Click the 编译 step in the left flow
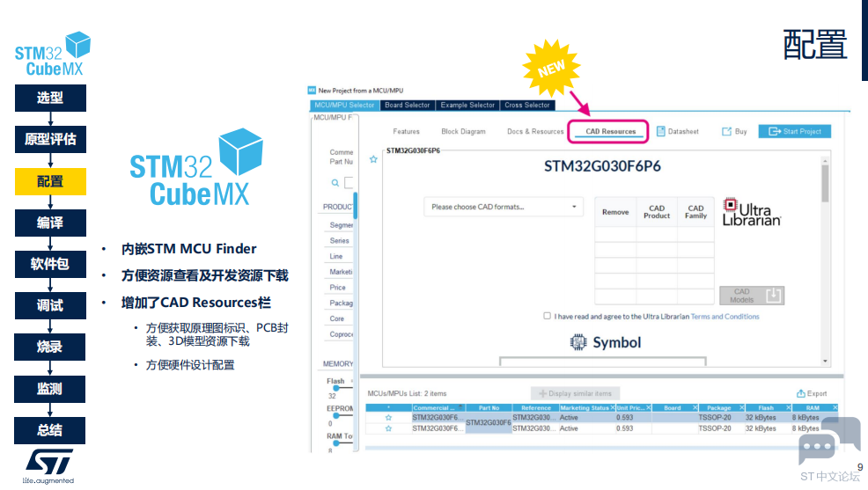The height and width of the screenshot is (490, 868). click(50, 223)
